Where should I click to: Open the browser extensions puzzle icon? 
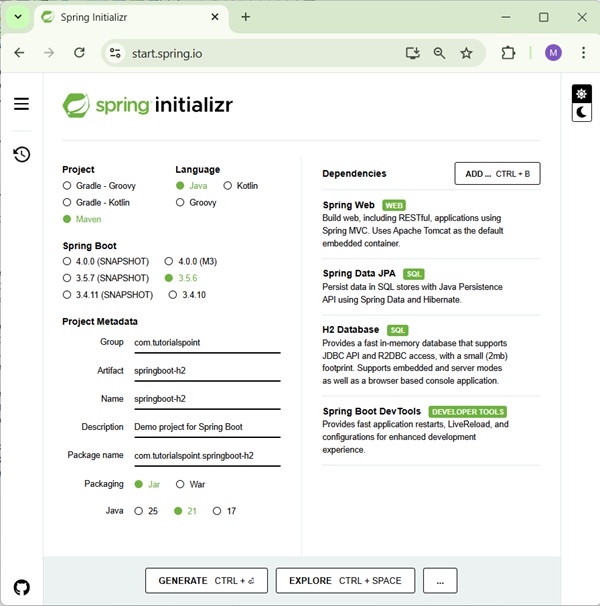[x=508, y=53]
